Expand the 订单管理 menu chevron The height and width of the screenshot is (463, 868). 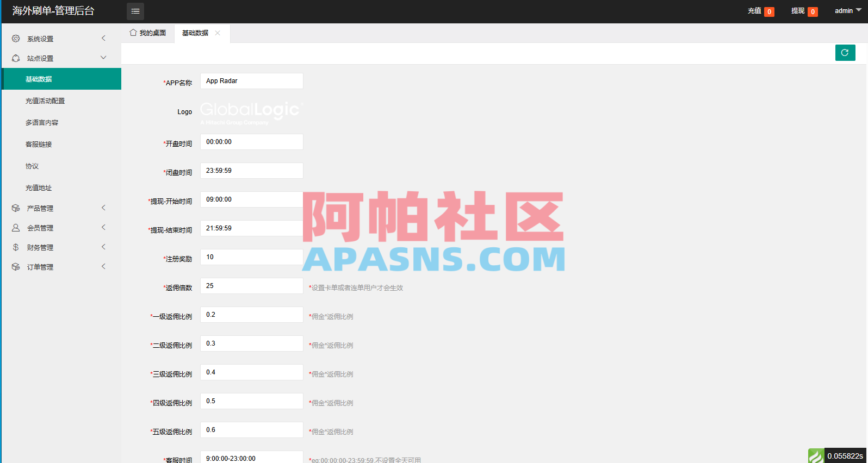103,266
